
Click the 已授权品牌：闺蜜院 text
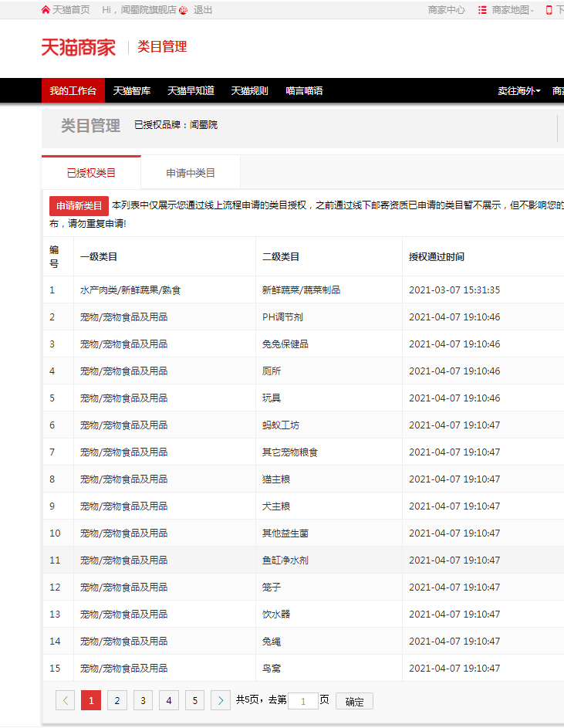(x=176, y=125)
